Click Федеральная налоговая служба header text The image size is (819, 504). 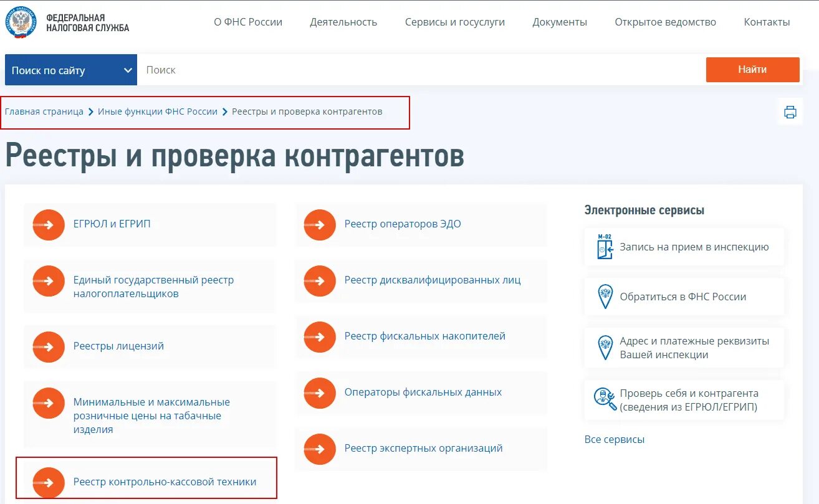[87, 23]
